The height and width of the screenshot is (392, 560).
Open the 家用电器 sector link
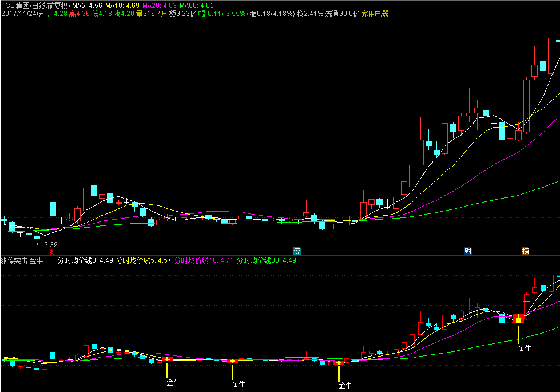(x=375, y=14)
